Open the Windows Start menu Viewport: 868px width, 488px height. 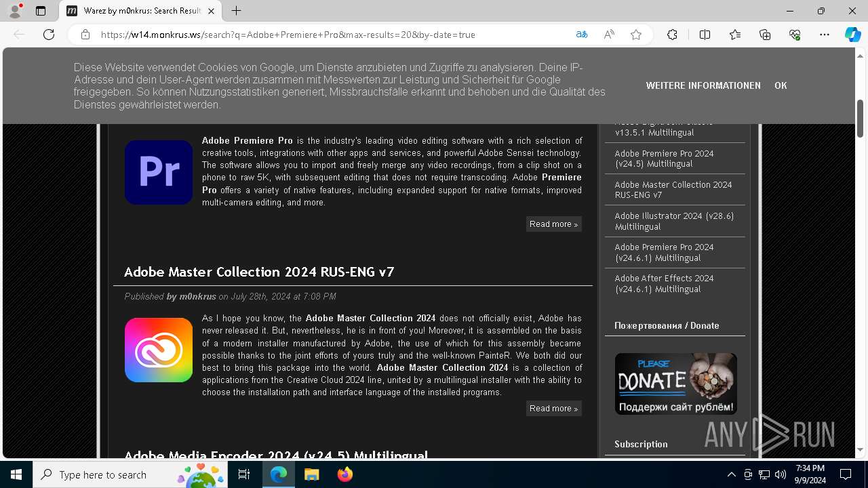16,474
